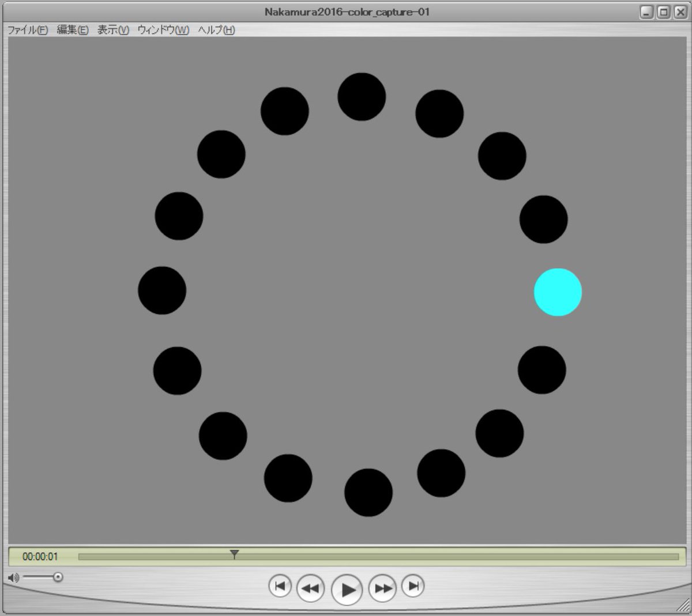Screen dimensions: 692x616
Task: Open the 編集(E) menu
Action: pos(72,30)
